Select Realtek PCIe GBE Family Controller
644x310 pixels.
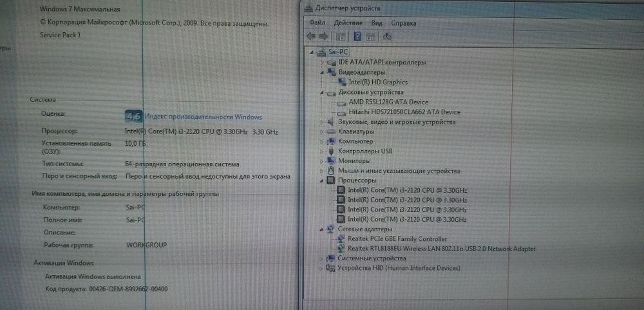397,239
